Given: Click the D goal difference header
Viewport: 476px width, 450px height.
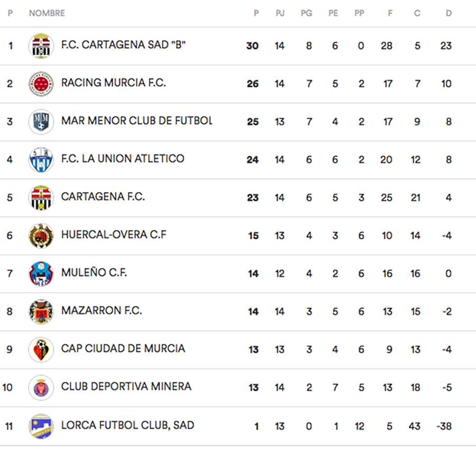Looking at the screenshot, I should (448, 13).
